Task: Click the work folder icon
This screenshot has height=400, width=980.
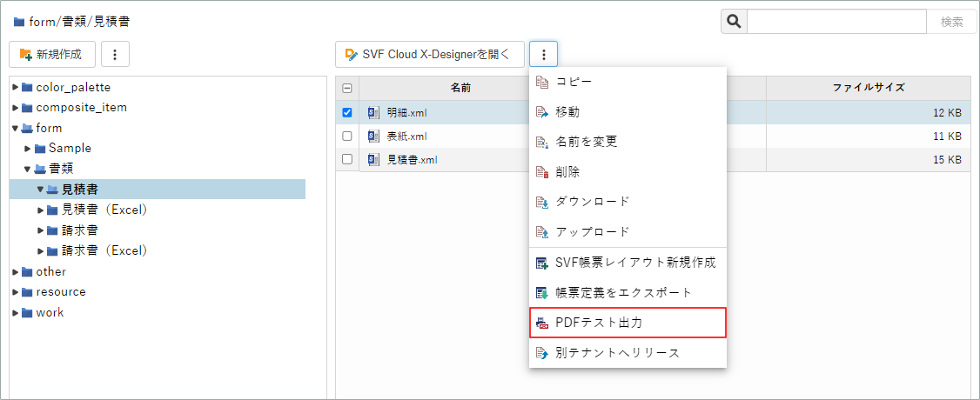Action: [27, 313]
